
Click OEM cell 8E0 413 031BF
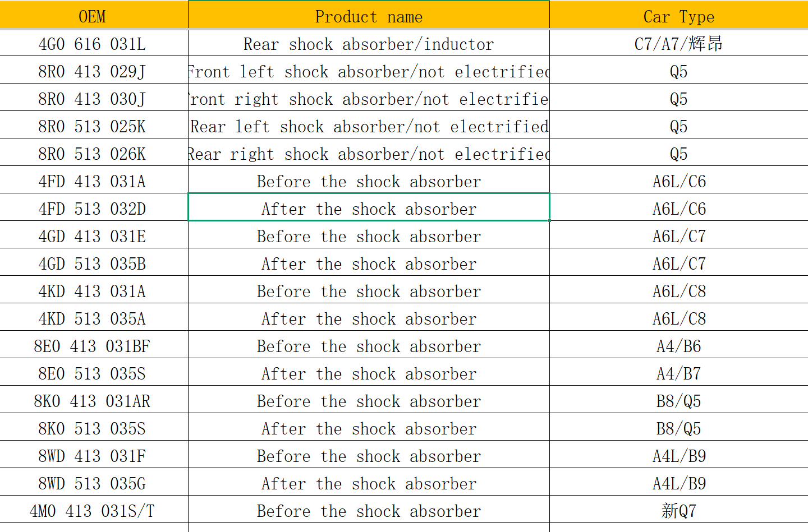click(93, 346)
